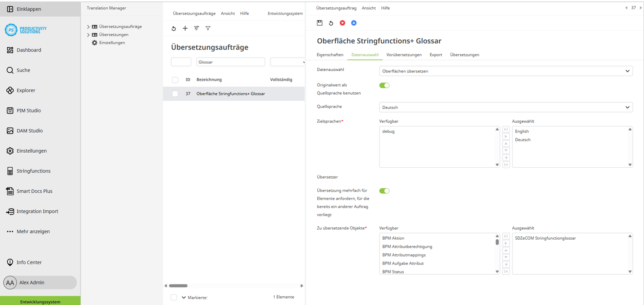Add a new Übersetzungsauftrag with plus icon

(185, 29)
